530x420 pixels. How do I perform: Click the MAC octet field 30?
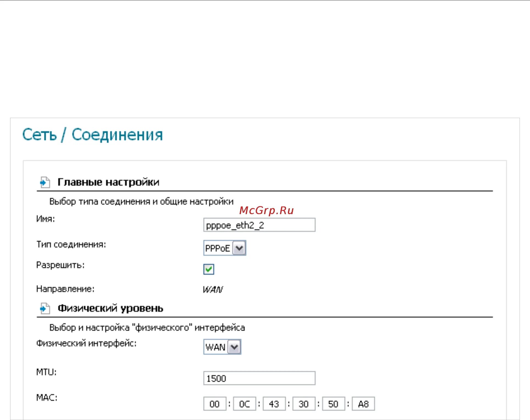click(304, 404)
